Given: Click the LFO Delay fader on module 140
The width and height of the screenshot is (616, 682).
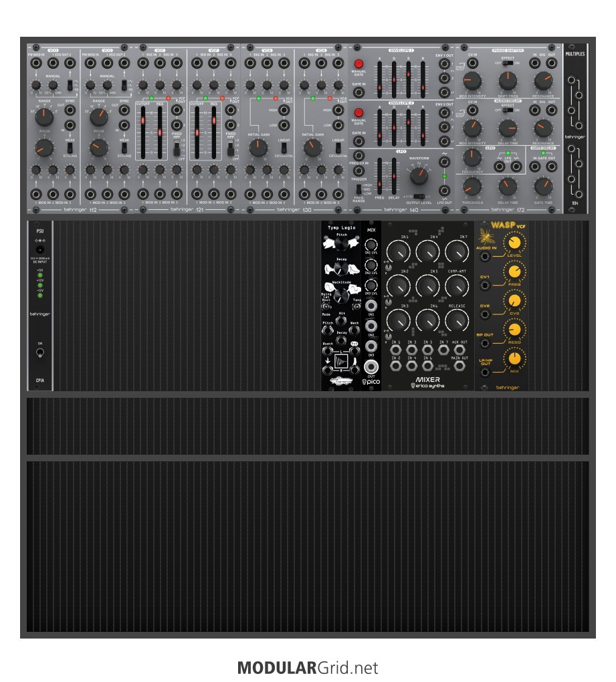Looking at the screenshot, I should point(394,176).
